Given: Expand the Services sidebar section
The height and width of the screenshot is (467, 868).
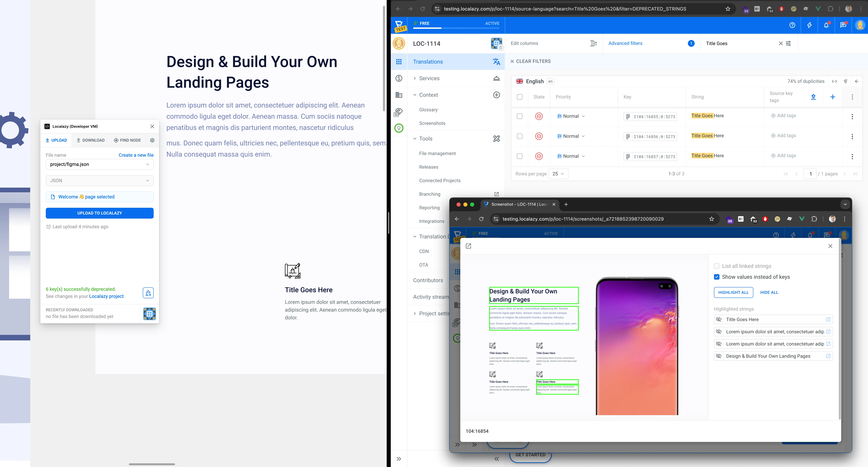Looking at the screenshot, I should (x=429, y=78).
